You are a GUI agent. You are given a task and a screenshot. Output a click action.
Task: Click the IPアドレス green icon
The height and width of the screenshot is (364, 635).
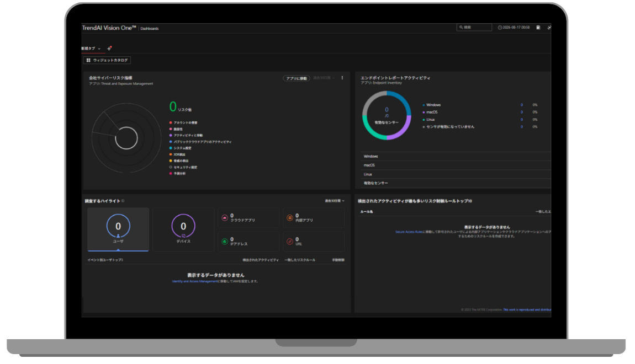click(225, 242)
